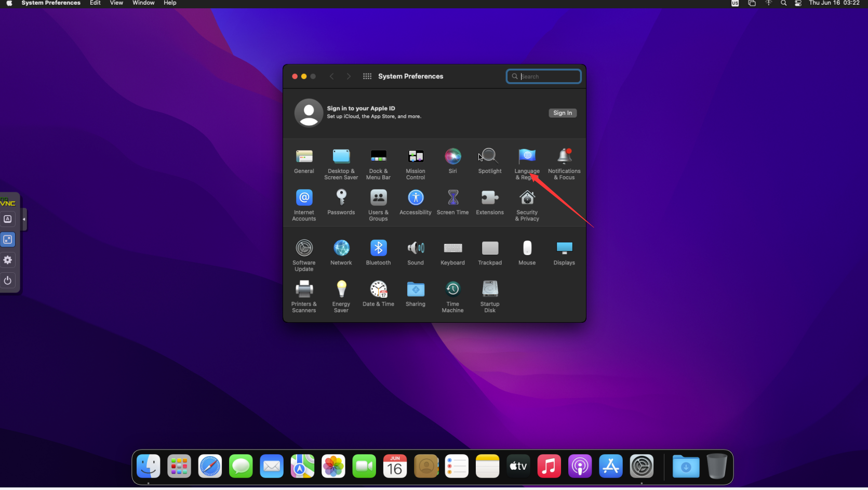Open the Apple menu
Viewport: 868px width, 490px height.
[9, 3]
